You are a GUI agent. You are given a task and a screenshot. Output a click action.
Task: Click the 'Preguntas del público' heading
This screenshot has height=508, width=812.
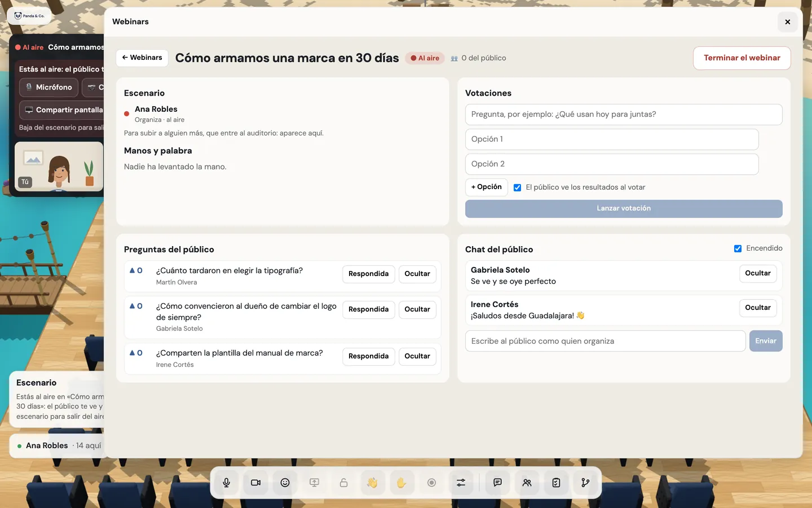pos(169,249)
